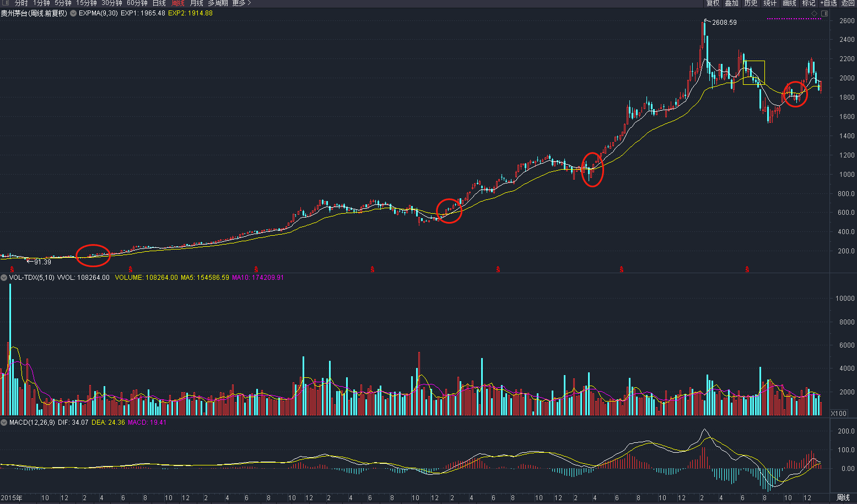The width and height of the screenshot is (857, 504).
Task: Click the X100 volume multiplier label
Action: coord(838,414)
